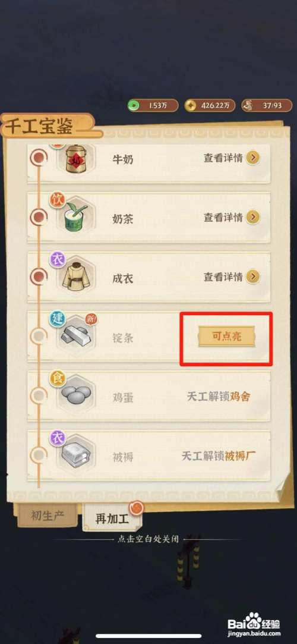Select the empty node beside 锭条

click(x=39, y=337)
